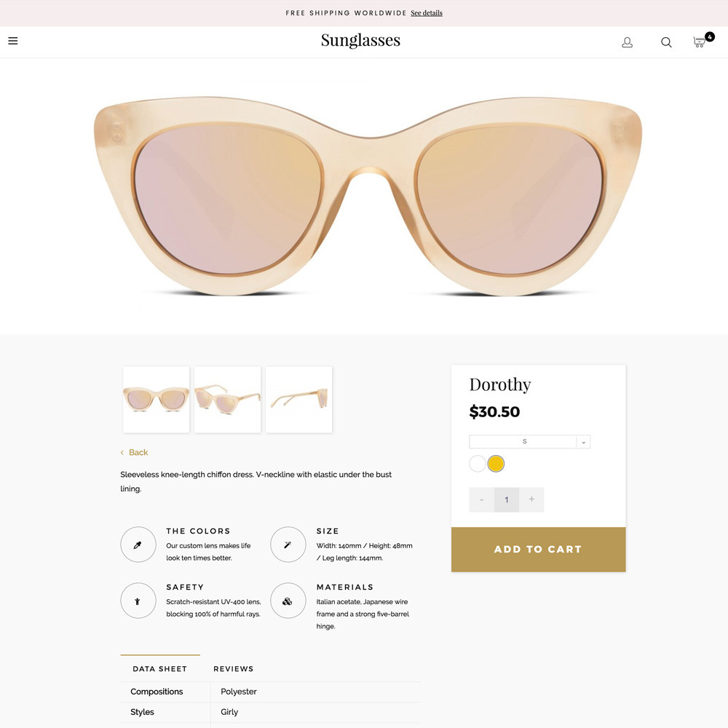Decrease quantity with minus button
728x728 pixels.
point(482,499)
